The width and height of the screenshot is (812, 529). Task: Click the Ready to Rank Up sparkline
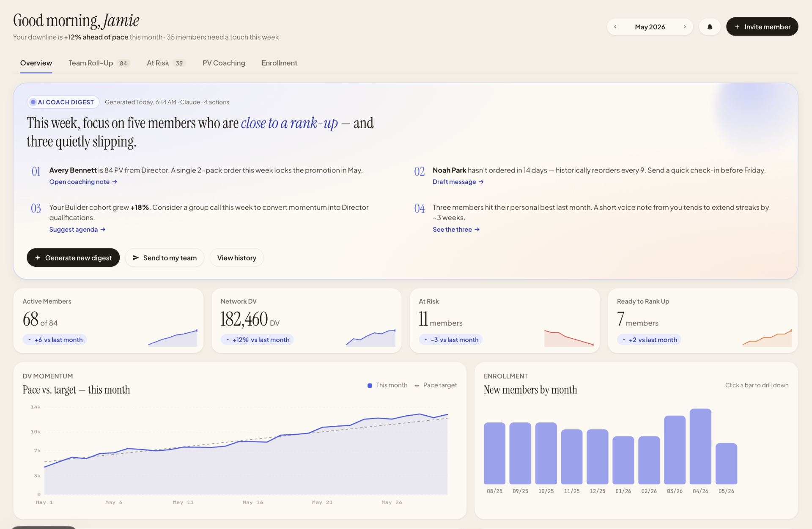click(767, 338)
